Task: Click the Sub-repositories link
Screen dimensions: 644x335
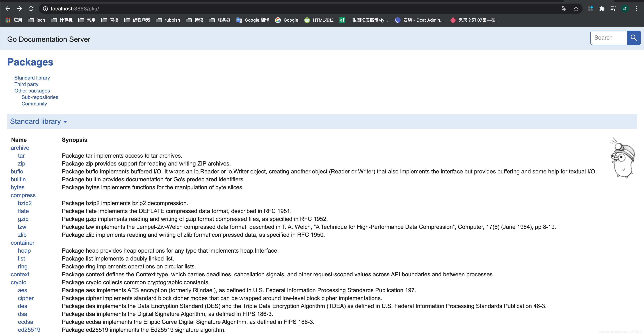Action: [x=40, y=97]
